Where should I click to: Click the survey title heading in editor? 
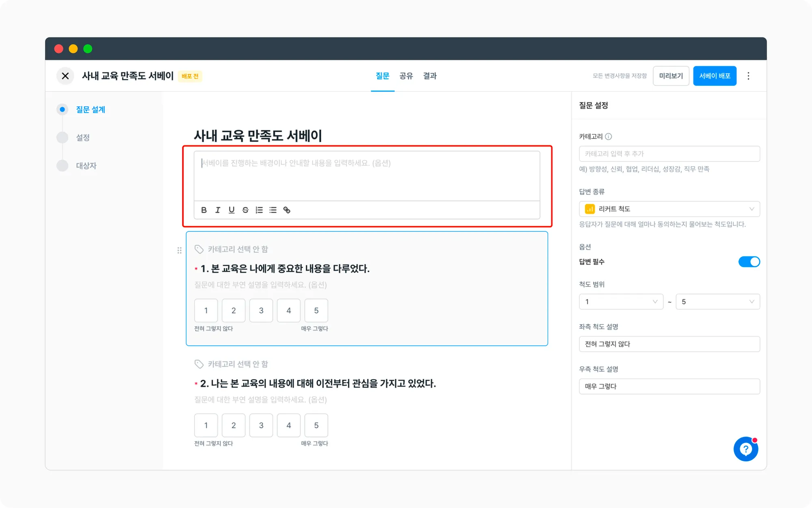258,136
